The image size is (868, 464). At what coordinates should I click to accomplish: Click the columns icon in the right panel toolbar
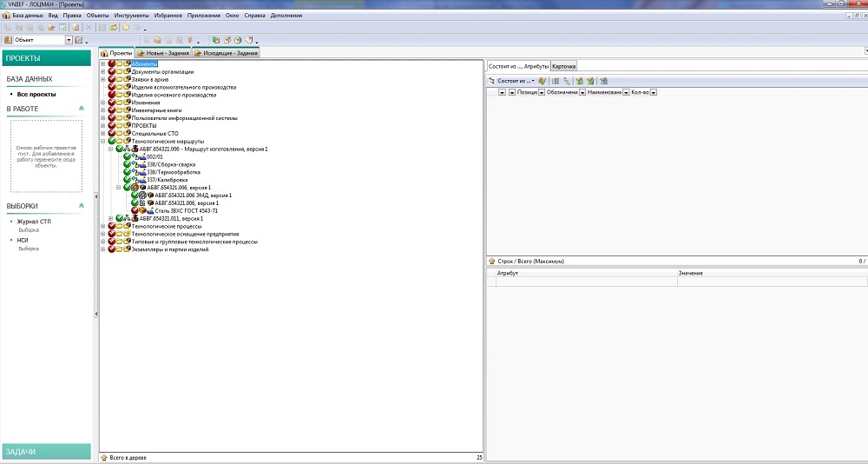tap(556, 80)
